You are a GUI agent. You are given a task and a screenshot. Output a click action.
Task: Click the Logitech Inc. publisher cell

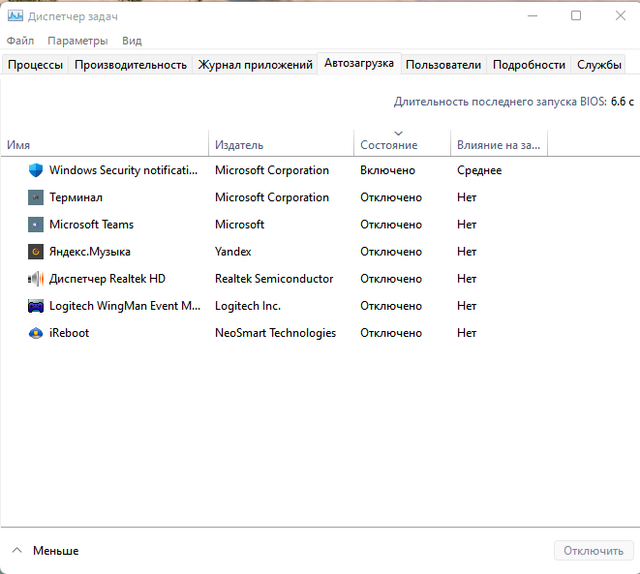coord(248,306)
